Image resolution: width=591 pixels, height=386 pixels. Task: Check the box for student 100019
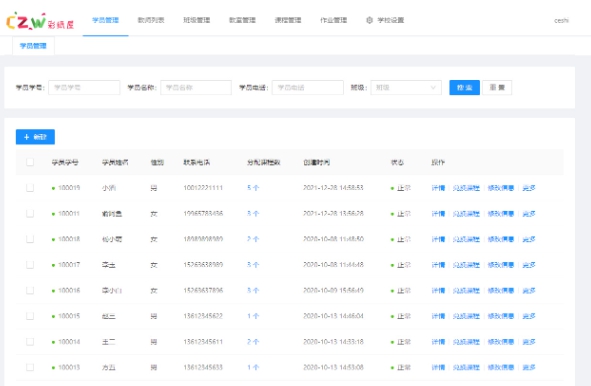(30, 188)
